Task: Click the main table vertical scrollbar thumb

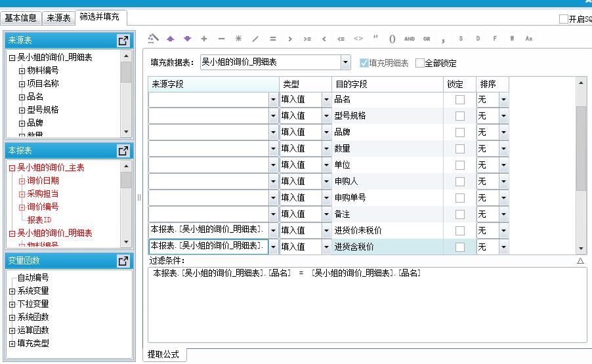Action: pos(581,149)
